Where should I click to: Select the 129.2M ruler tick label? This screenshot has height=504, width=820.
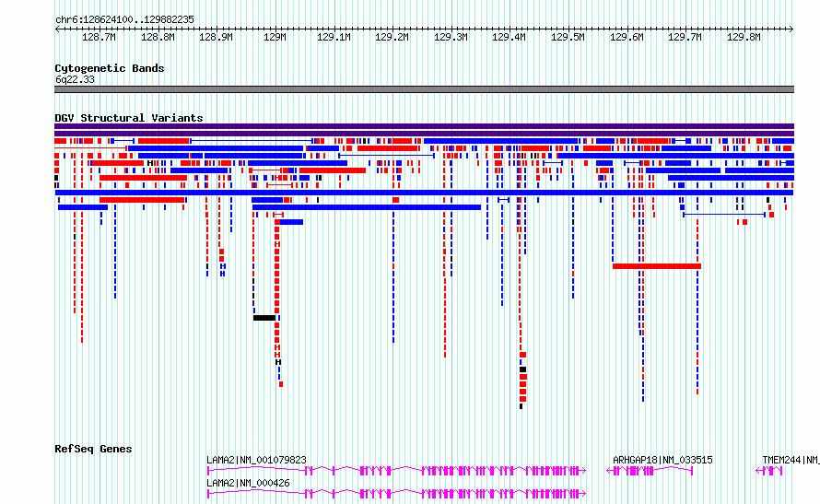(392, 37)
